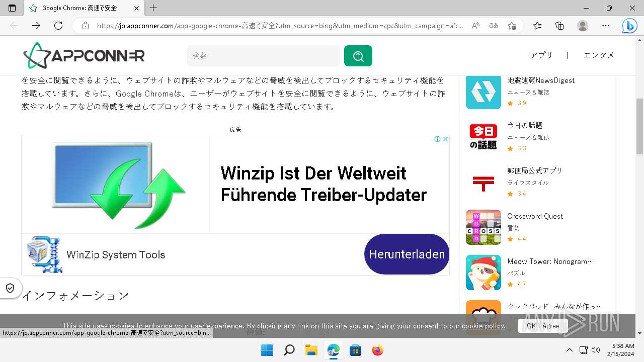Image resolution: width=644 pixels, height=362 pixels.
Task: Open the network icon in system tray
Action: tap(584, 350)
